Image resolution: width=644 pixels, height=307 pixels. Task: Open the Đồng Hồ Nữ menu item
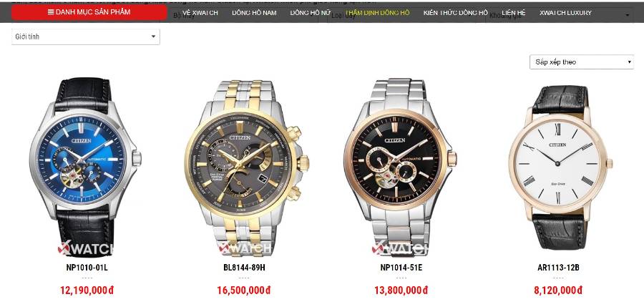point(310,13)
